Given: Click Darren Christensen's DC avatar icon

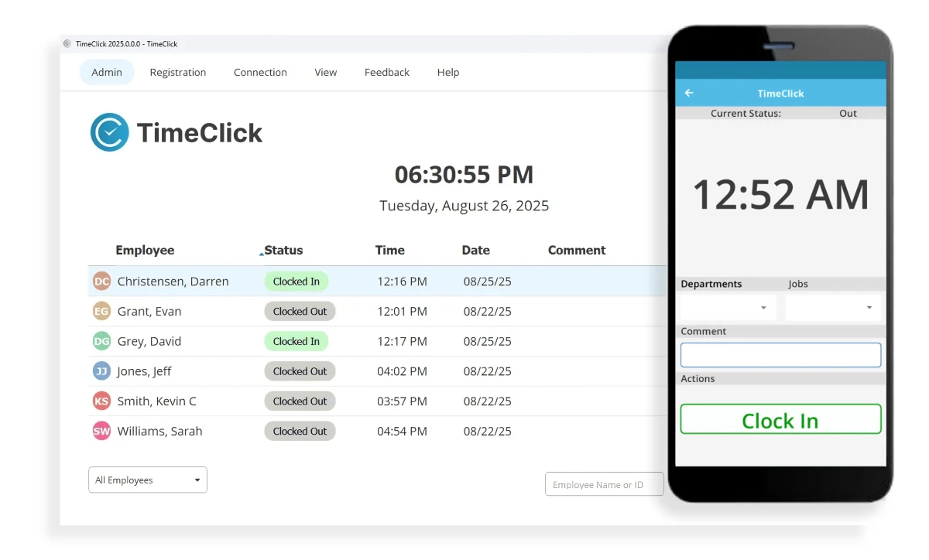Looking at the screenshot, I should [101, 282].
